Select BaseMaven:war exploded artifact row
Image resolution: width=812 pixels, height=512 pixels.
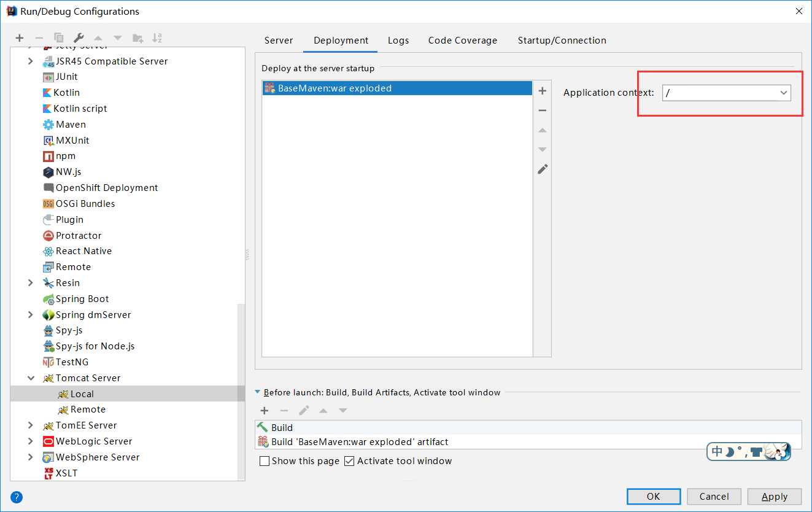pos(397,88)
